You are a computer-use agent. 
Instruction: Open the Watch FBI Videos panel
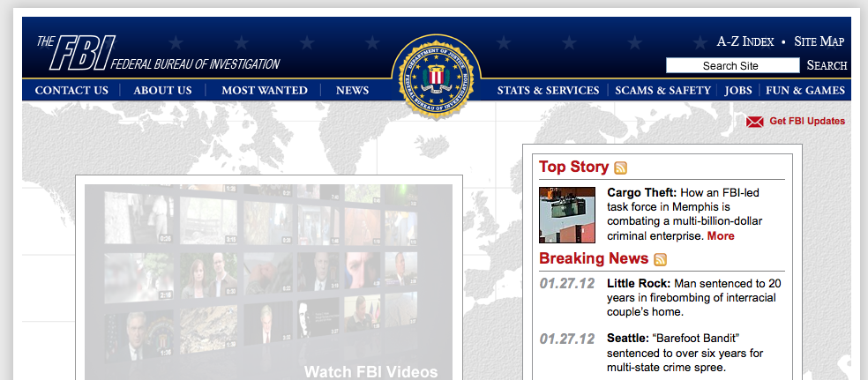[x=268, y=282]
